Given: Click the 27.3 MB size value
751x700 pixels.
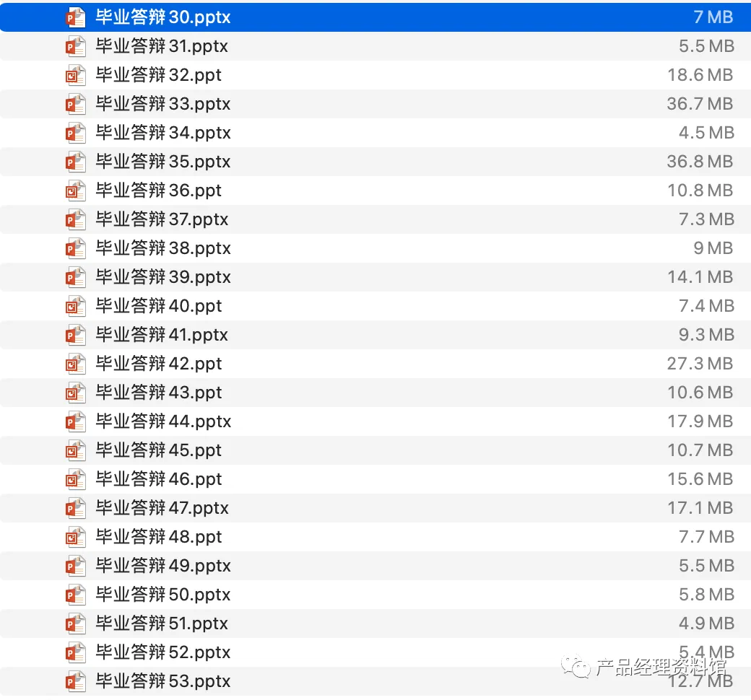Looking at the screenshot, I should coord(700,364).
